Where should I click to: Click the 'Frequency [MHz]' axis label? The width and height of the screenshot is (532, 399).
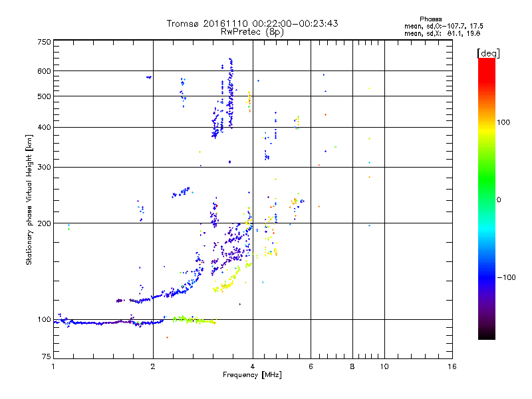click(252, 375)
